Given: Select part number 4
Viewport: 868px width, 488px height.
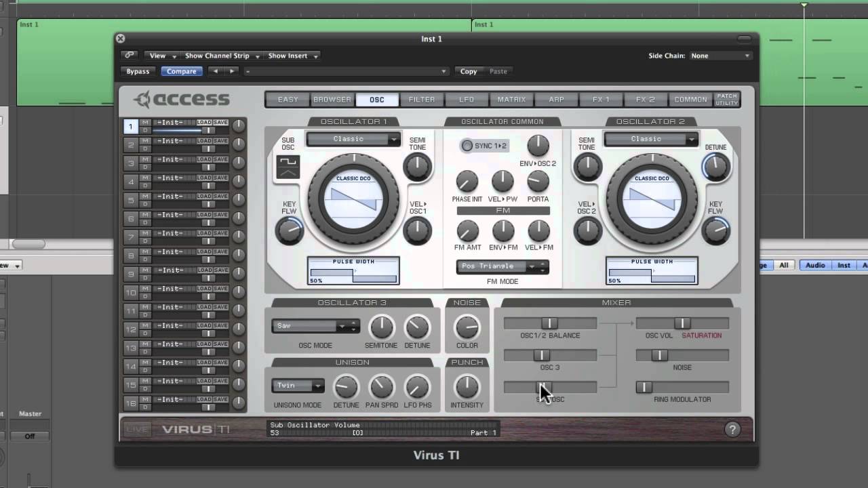Looking at the screenshot, I should click(131, 182).
